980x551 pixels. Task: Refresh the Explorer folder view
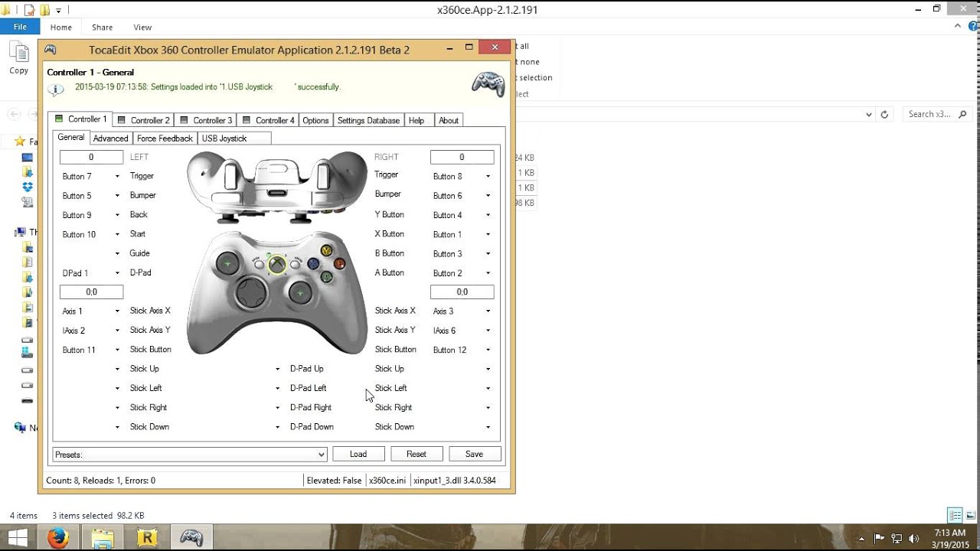pyautogui.click(x=884, y=114)
